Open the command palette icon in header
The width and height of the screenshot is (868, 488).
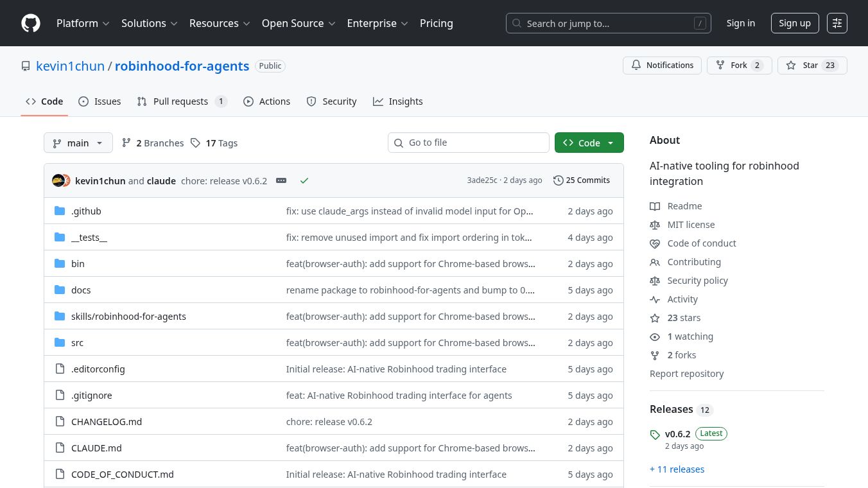click(837, 23)
